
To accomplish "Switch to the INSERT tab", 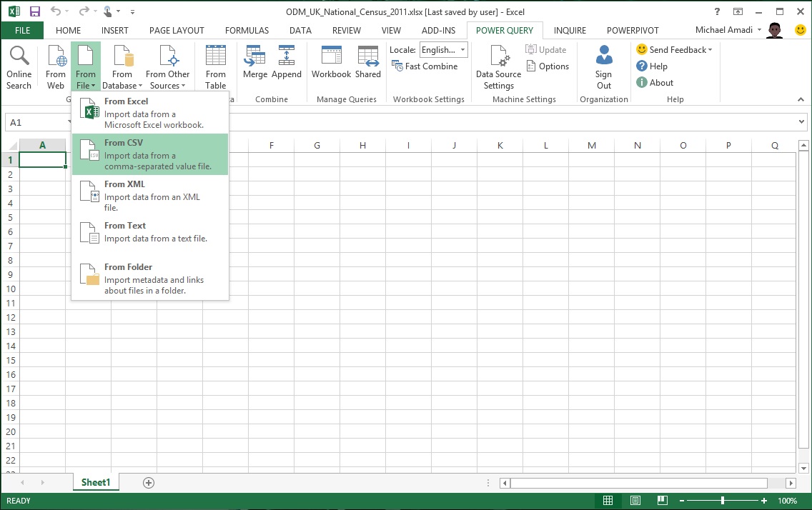I will tap(115, 31).
